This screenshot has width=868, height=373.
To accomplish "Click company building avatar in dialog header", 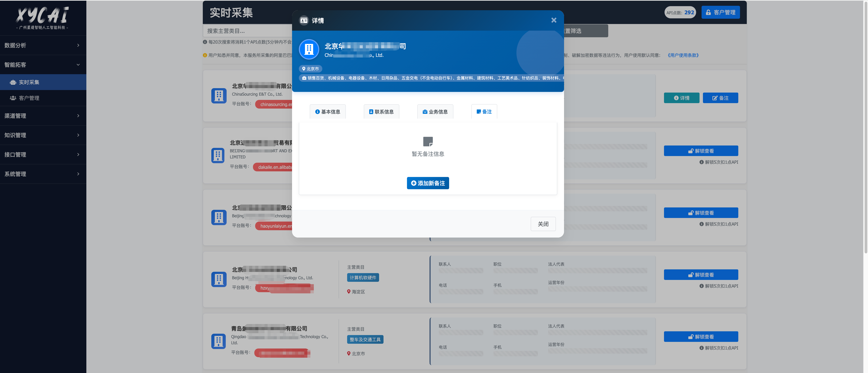I will point(309,49).
